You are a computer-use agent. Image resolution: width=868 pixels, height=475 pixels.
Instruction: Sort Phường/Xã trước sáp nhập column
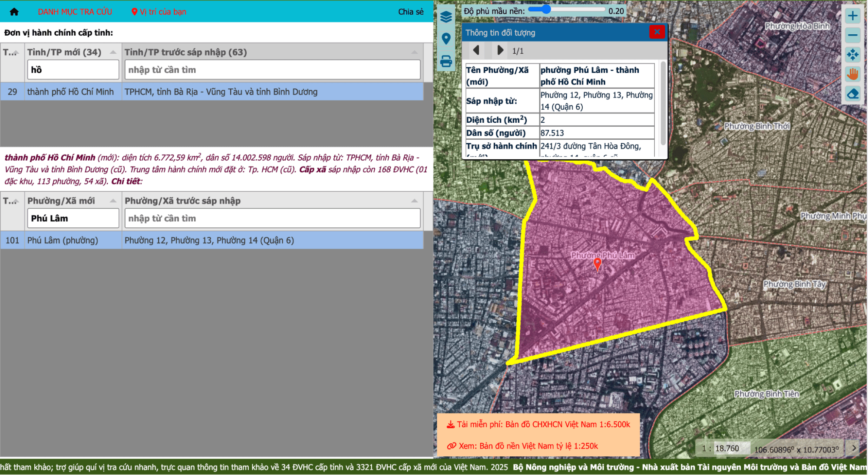pos(414,201)
